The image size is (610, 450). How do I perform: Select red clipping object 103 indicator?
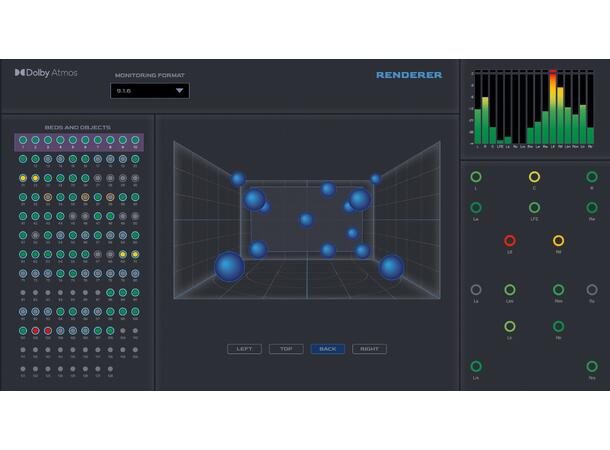point(48,331)
